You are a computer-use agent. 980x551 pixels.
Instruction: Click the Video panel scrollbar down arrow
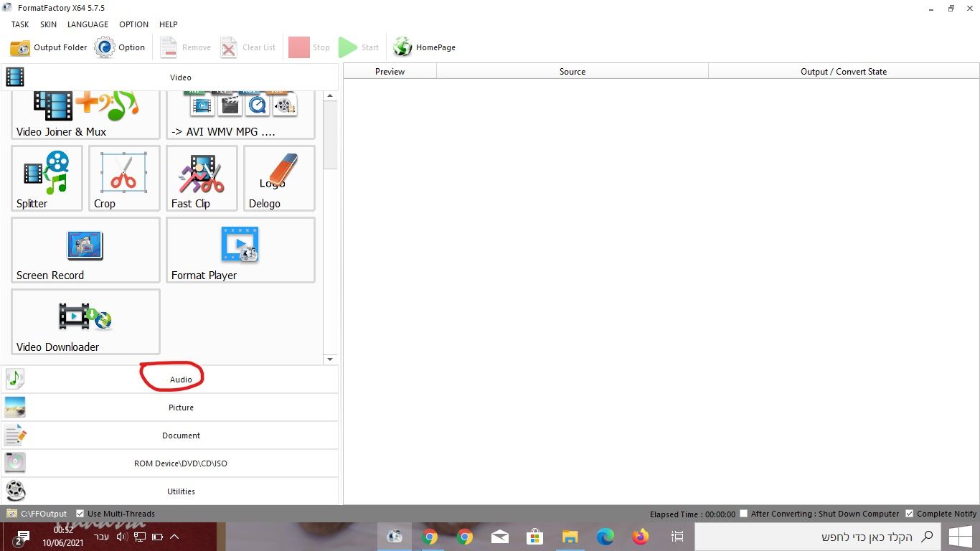pos(330,359)
